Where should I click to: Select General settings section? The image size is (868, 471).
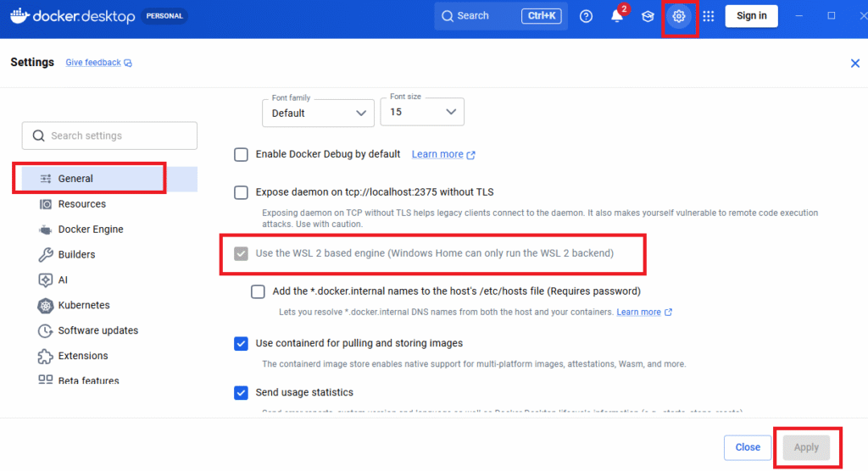109,179
